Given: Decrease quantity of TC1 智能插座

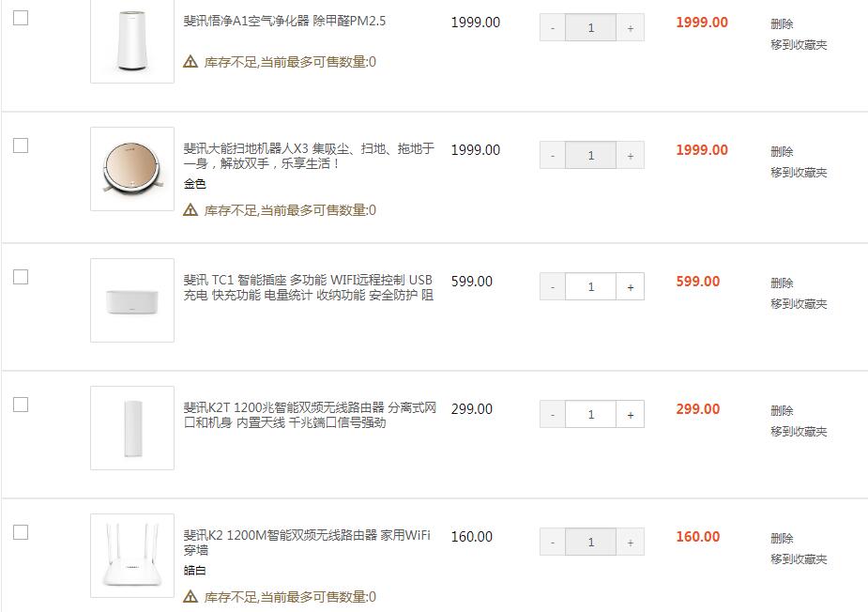Looking at the screenshot, I should (x=553, y=287).
